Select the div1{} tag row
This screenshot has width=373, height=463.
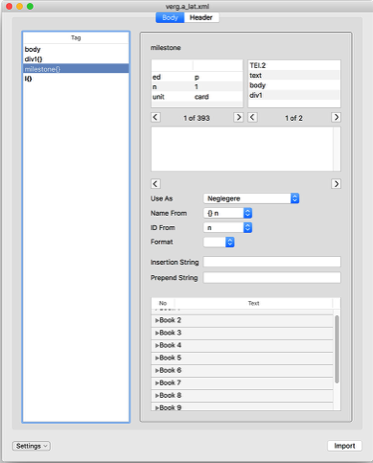click(76, 59)
